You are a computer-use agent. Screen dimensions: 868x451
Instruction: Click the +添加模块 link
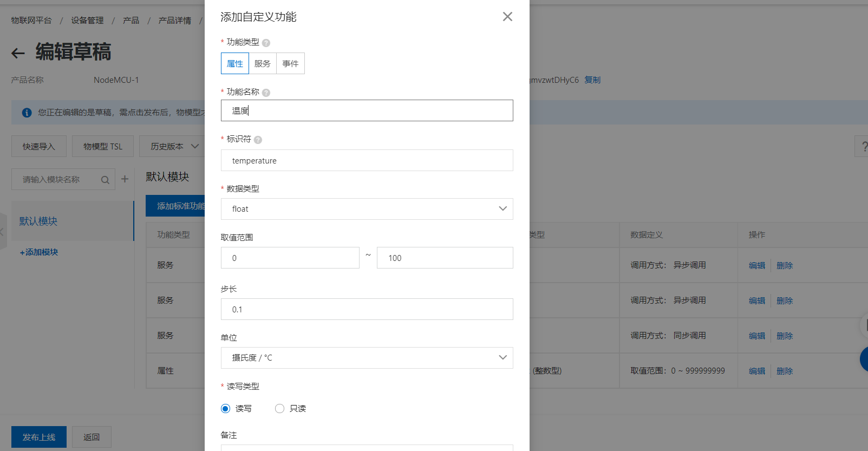39,252
